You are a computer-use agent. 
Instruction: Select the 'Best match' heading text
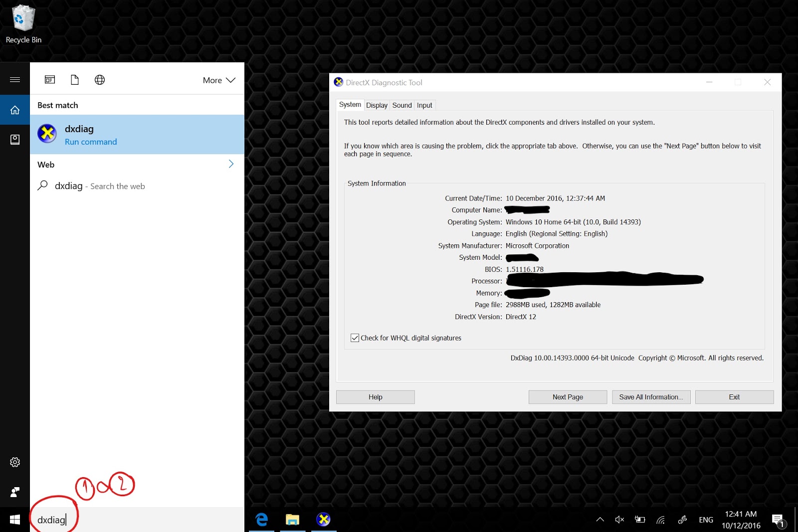coord(58,105)
